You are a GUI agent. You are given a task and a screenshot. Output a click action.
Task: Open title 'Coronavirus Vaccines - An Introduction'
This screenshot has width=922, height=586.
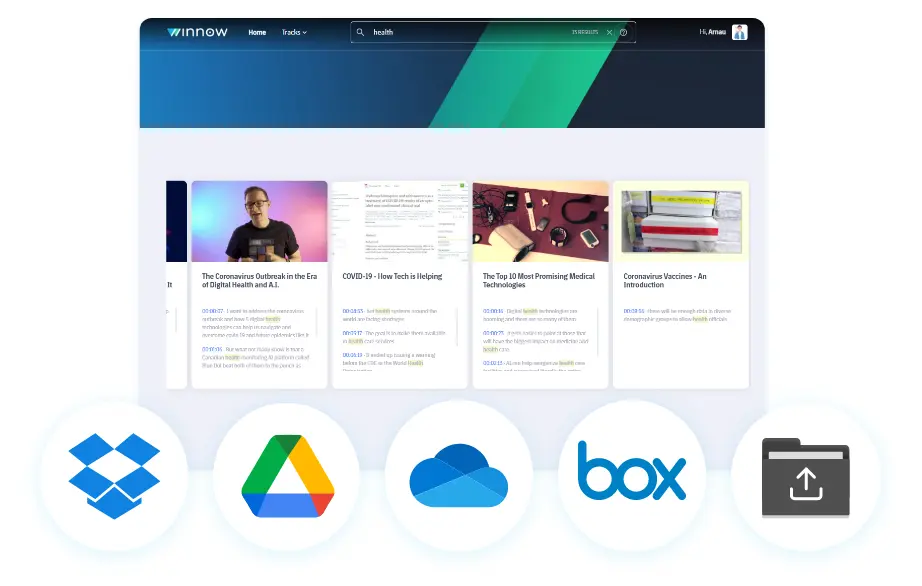click(x=664, y=280)
